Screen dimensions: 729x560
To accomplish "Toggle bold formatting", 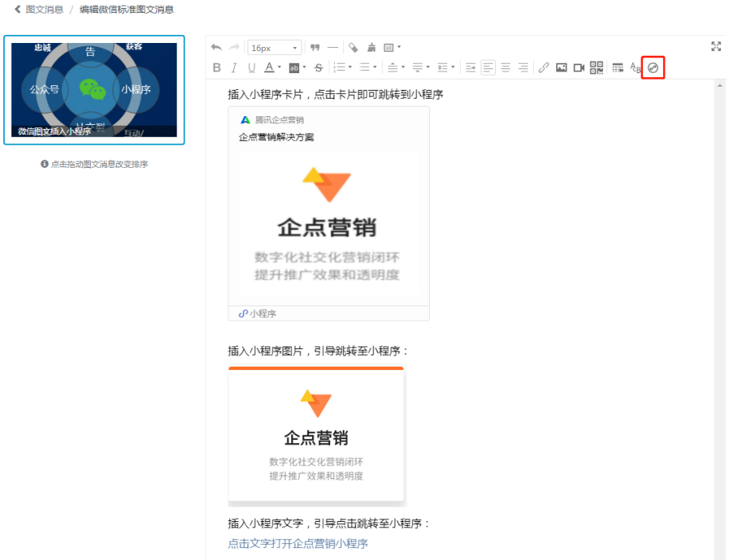I will 216,68.
